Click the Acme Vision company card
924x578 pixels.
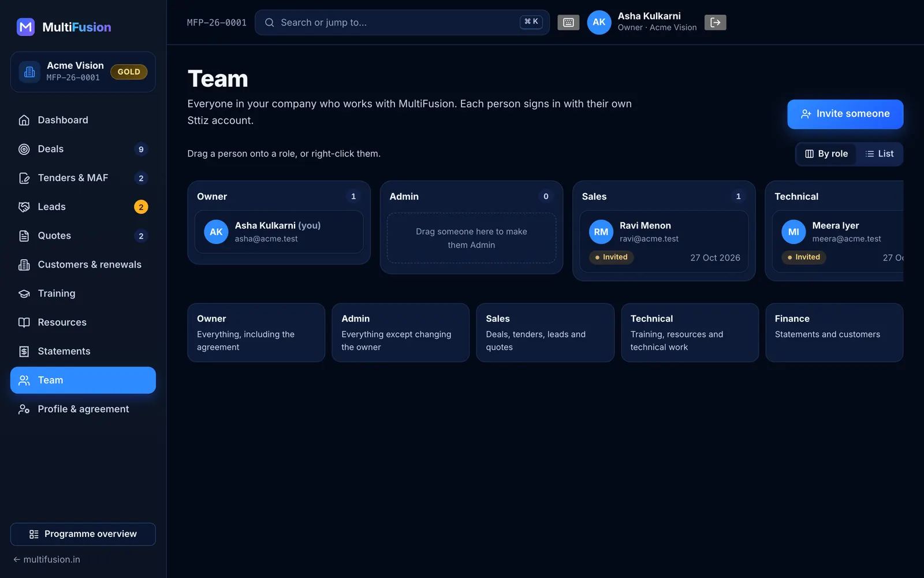click(x=83, y=72)
